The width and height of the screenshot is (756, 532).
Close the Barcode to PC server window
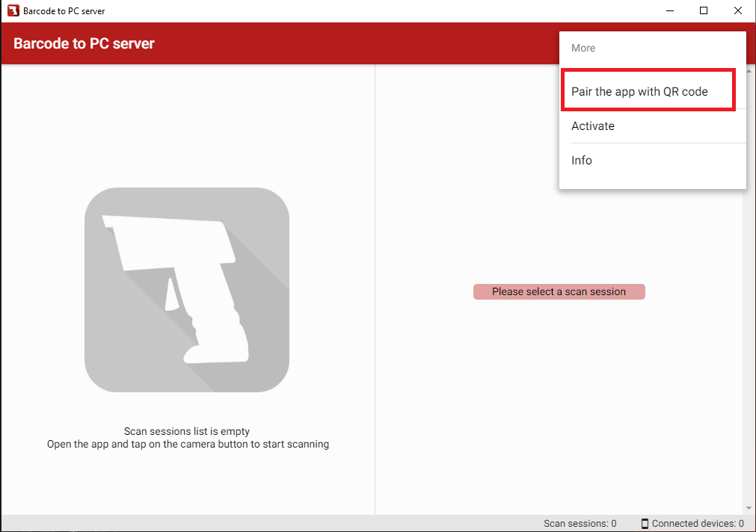(737, 10)
